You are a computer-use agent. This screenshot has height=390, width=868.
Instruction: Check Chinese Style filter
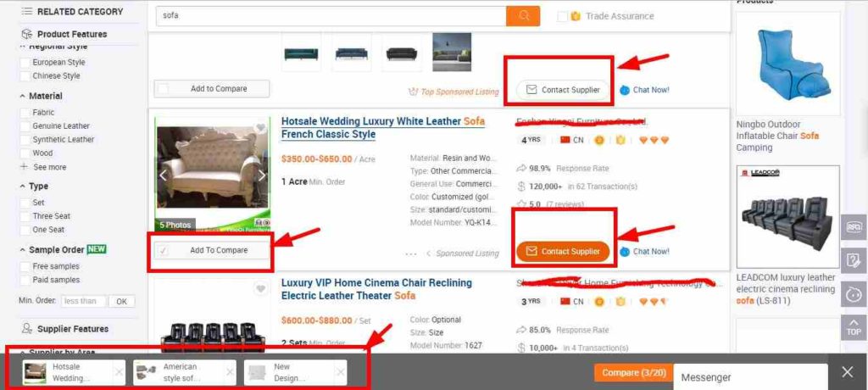pyautogui.click(x=25, y=76)
